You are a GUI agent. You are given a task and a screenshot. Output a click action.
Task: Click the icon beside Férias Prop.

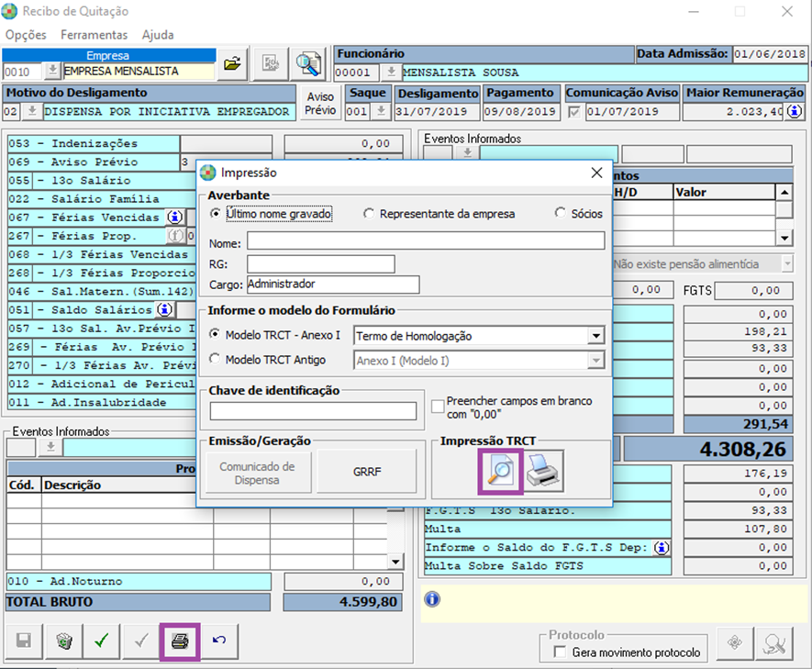click(x=175, y=236)
